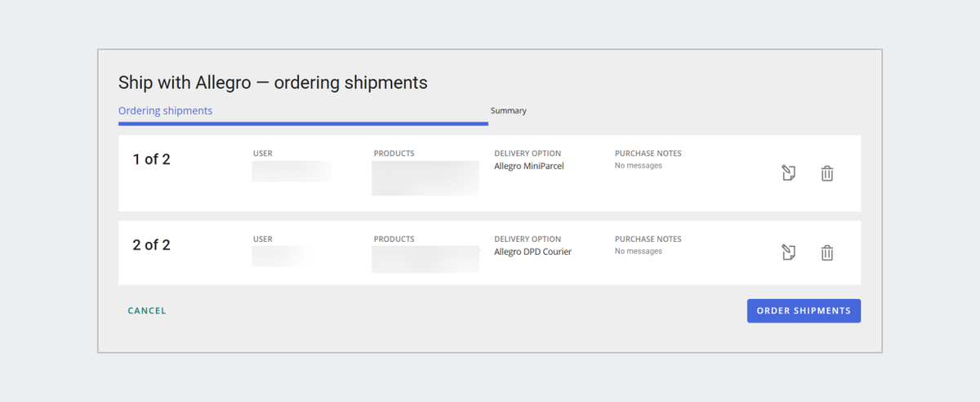Delete the Allegro DPD Courier shipment
The height and width of the screenshot is (402, 980).
click(826, 252)
